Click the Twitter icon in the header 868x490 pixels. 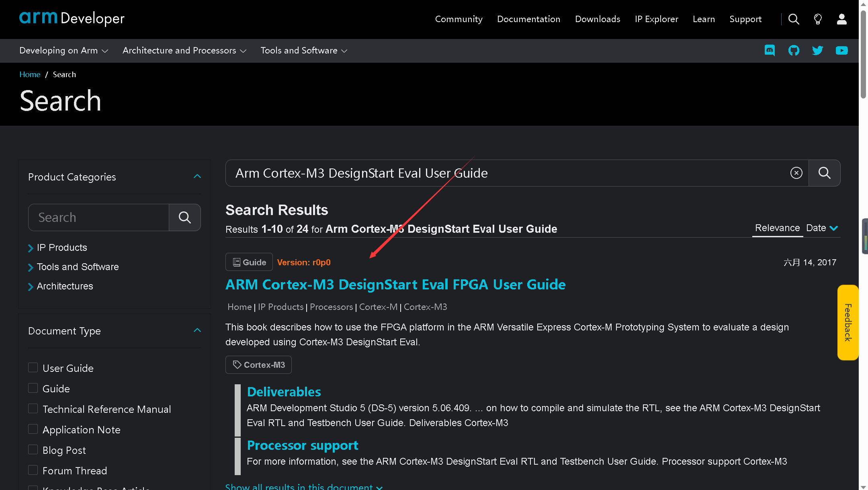(817, 50)
